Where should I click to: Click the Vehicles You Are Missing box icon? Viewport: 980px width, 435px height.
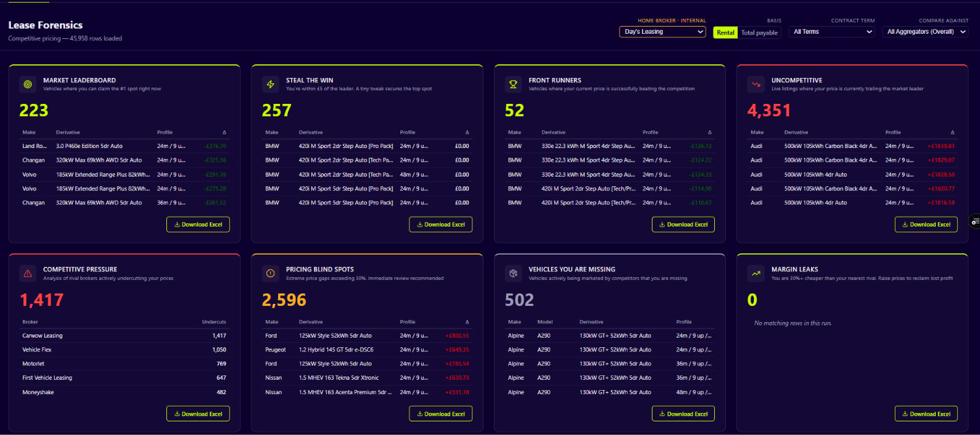pos(513,273)
